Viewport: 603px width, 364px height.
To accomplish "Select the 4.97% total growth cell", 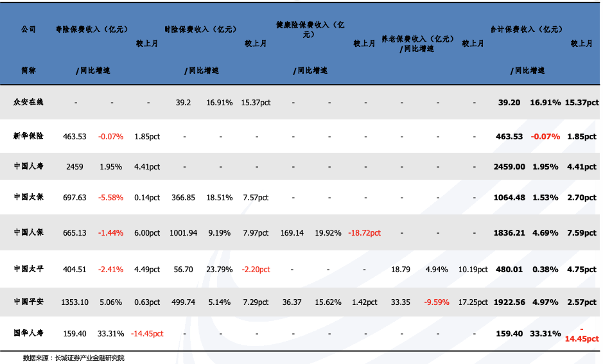I will click(x=545, y=302).
